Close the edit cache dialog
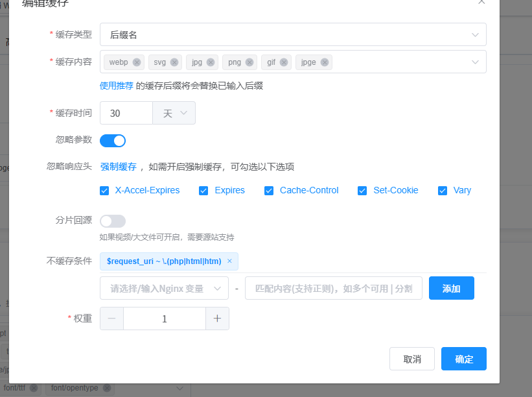This screenshot has width=532, height=397. 481,2
